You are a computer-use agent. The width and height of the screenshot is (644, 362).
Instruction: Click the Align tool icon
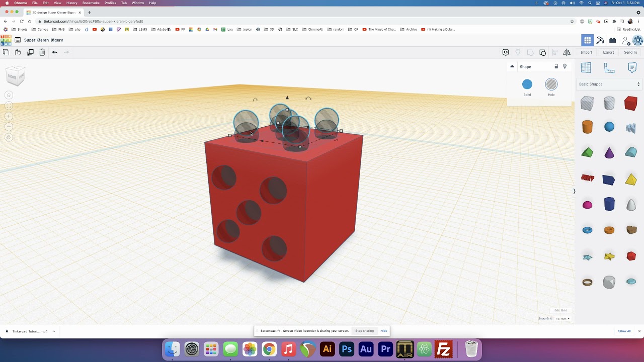pos(555,52)
